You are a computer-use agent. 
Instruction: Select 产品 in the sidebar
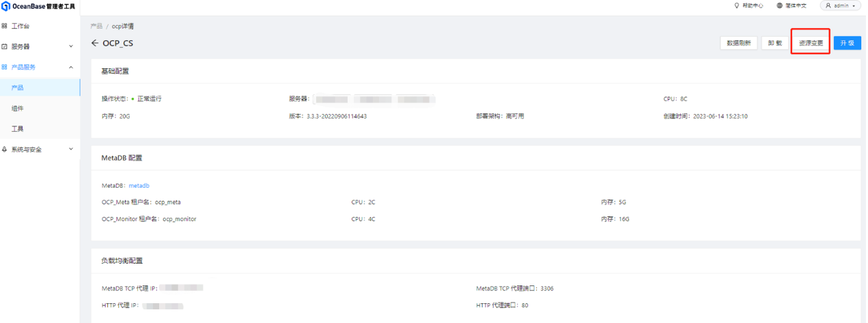[x=40, y=87]
